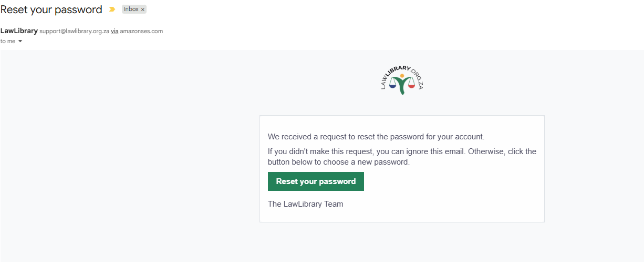
Task: Click 'The LawLibrary Team' signature
Action: pos(305,204)
